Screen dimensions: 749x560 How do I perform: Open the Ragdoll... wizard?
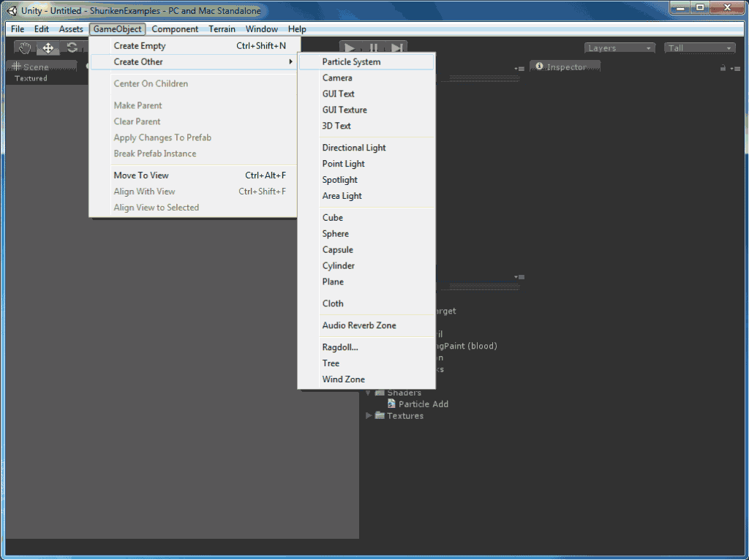[366, 347]
